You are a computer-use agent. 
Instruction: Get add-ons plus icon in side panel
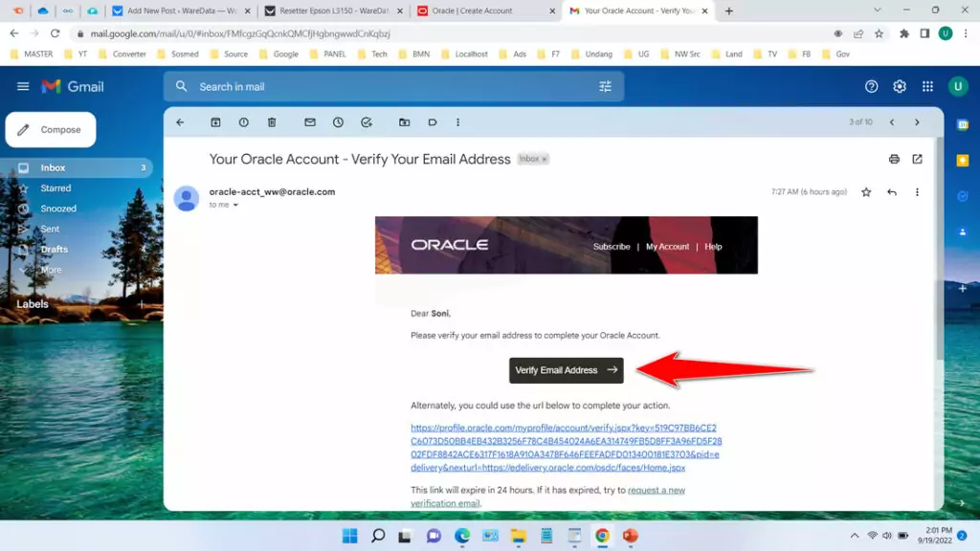963,289
